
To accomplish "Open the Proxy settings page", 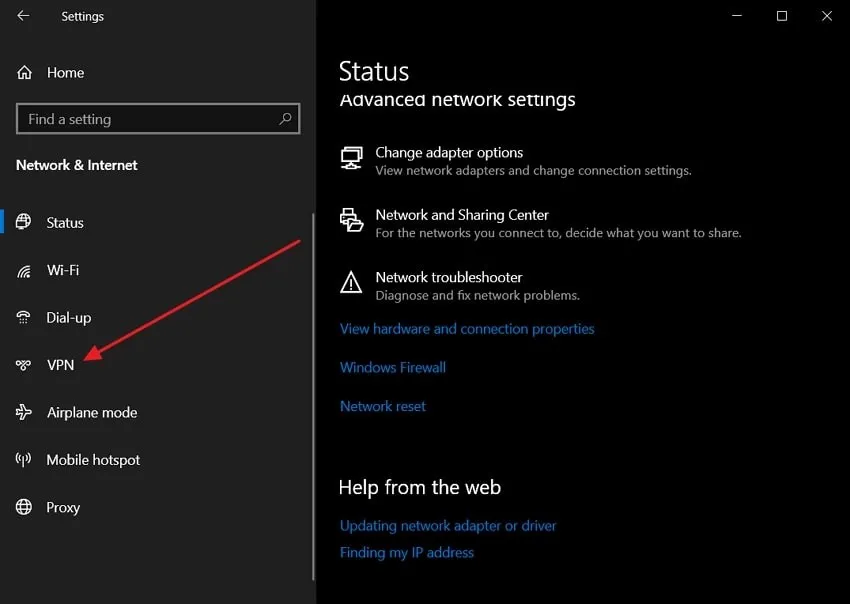I will pyautogui.click(x=63, y=508).
